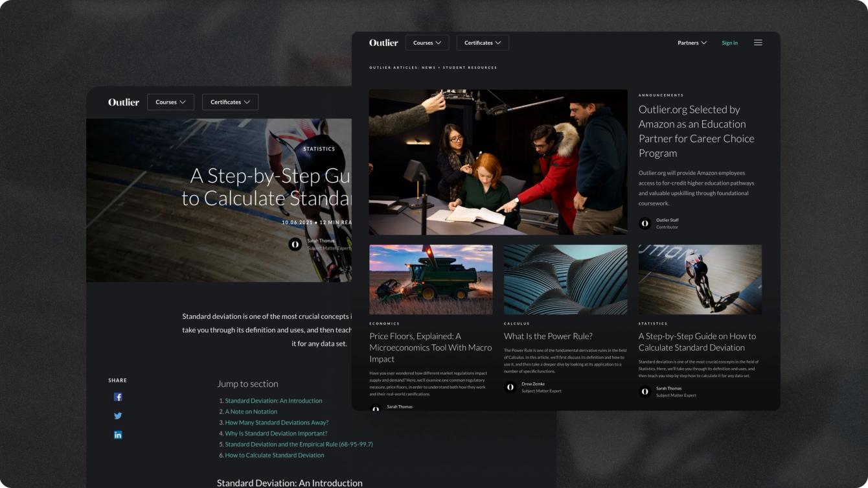Click the SHARE label
Screen dimensions: 868x488
click(x=118, y=380)
